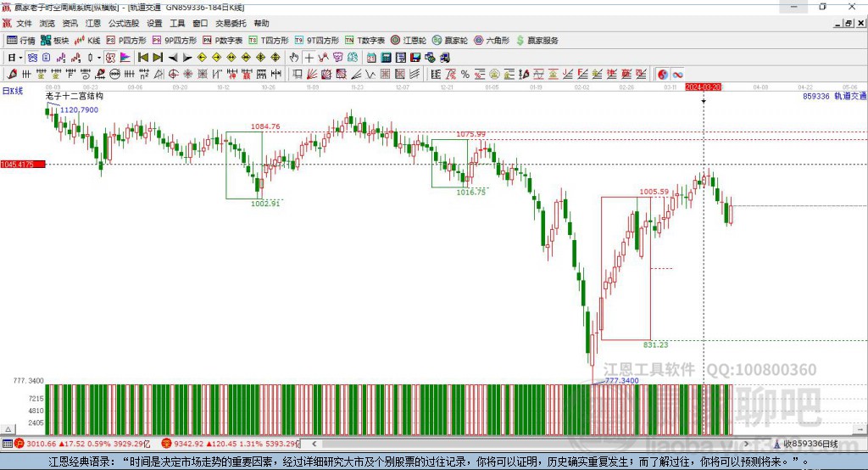This screenshot has height=470, width=868.
Task: Open the 资讯 menu
Action: 70,23
